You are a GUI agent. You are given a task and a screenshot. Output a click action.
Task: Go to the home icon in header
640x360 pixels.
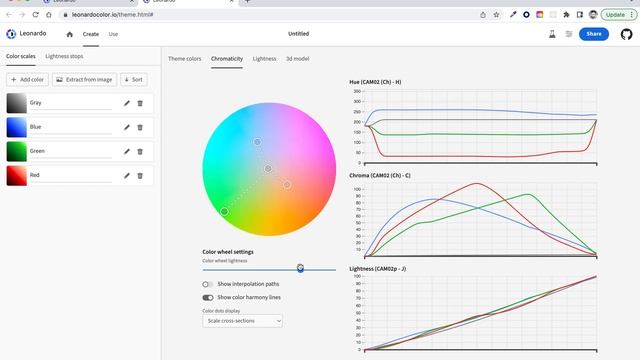click(69, 34)
